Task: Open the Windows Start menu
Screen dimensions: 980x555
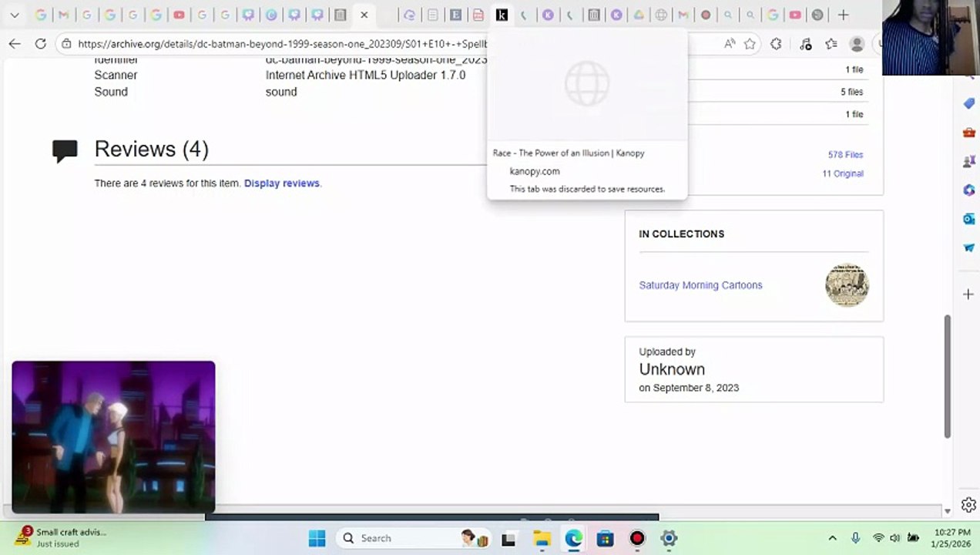Action: point(317,538)
